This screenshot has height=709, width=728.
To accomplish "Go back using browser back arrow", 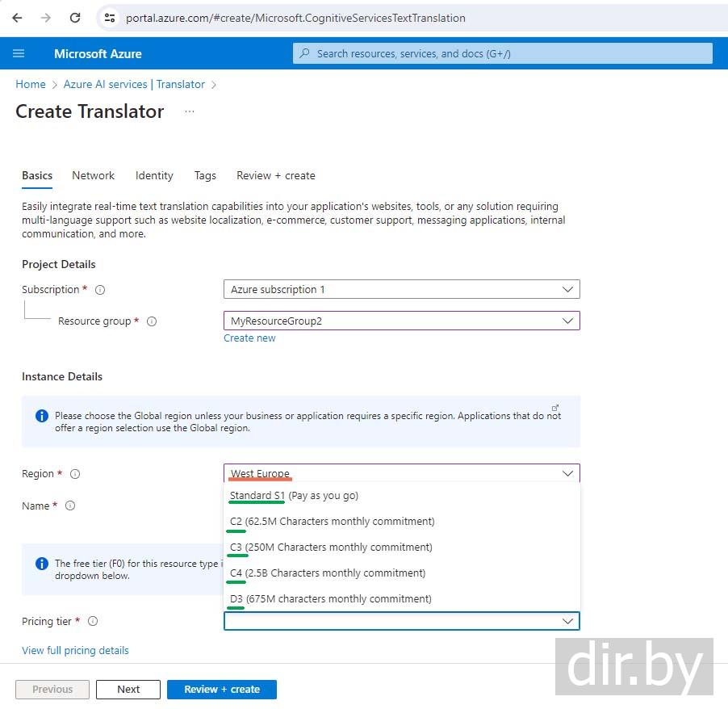I will (x=17, y=18).
